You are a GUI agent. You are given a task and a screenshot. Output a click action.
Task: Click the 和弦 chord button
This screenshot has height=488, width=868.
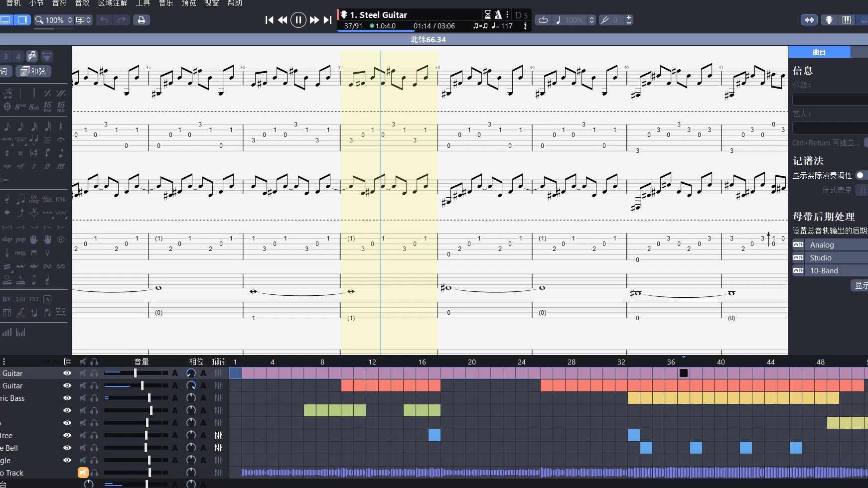point(33,71)
